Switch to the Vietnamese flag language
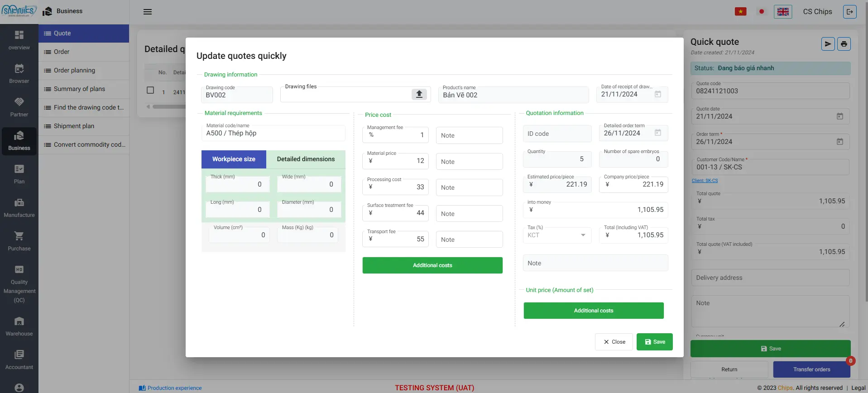The image size is (868, 393). click(740, 12)
